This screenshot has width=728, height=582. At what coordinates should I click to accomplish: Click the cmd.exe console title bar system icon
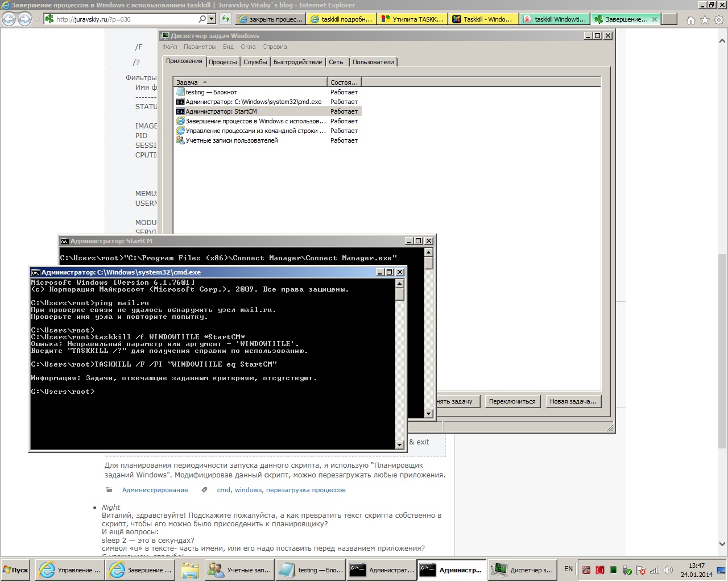click(35, 272)
